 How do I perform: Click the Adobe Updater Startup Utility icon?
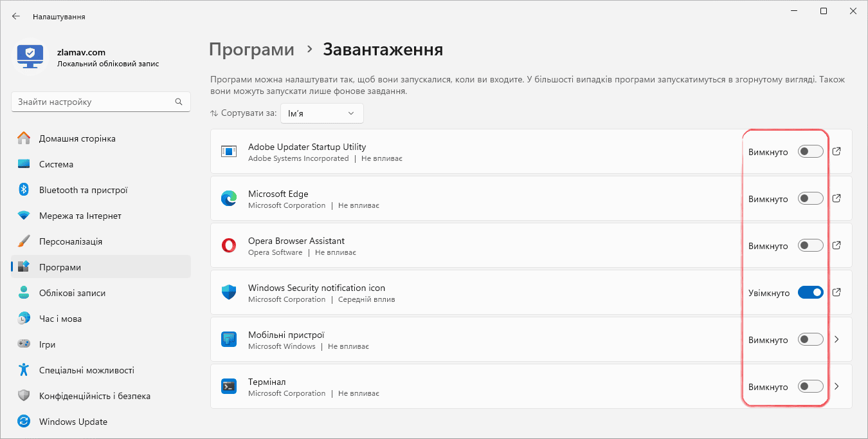229,152
